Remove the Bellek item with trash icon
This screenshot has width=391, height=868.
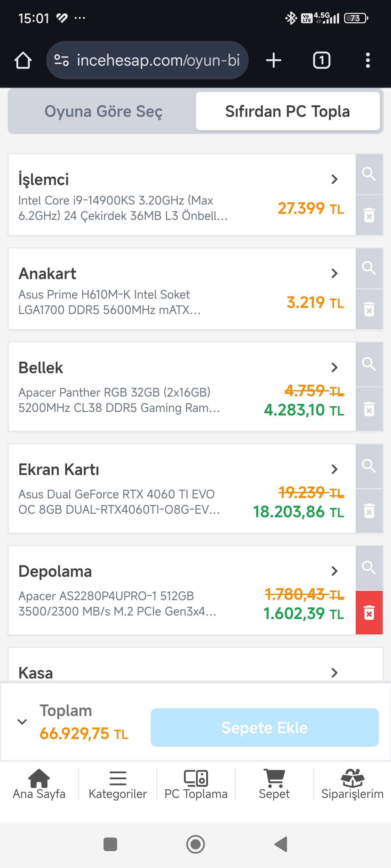click(x=369, y=409)
